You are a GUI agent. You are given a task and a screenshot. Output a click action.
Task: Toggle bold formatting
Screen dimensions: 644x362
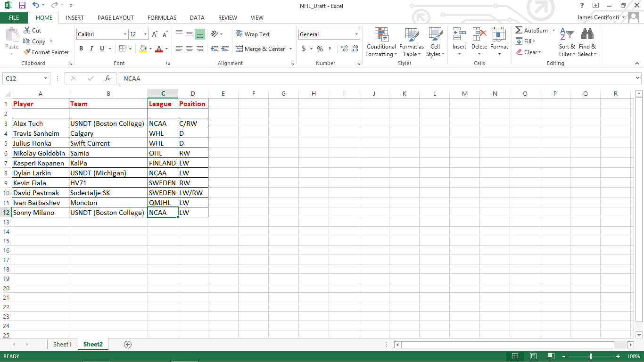coord(81,49)
